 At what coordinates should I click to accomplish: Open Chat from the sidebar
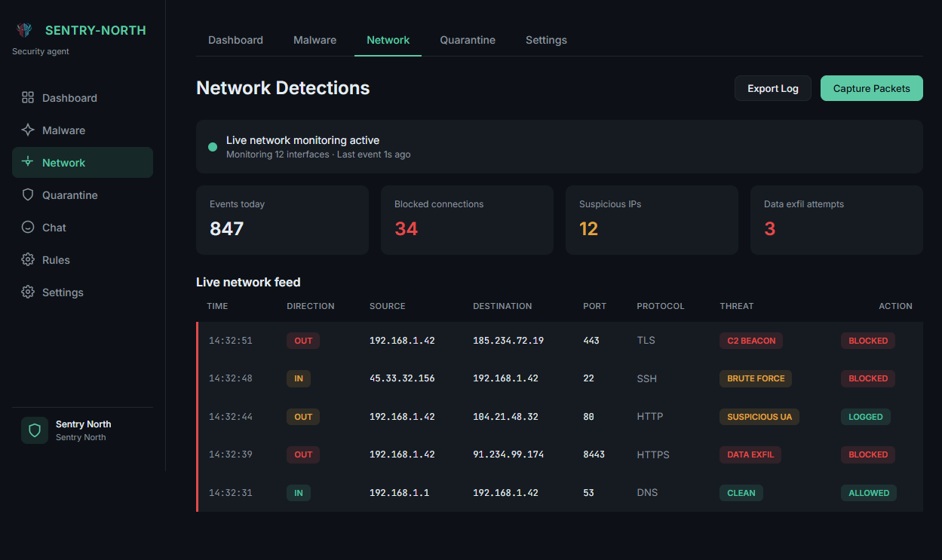coord(82,227)
